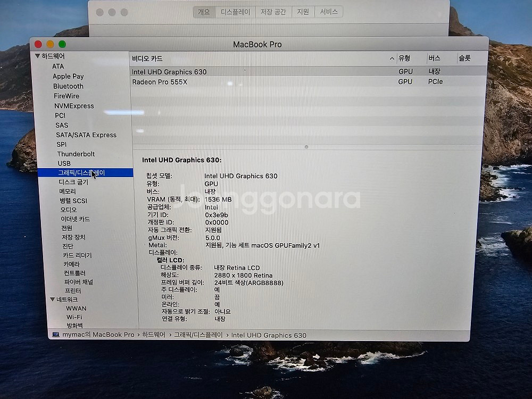Select FireWire in the sidebar
This screenshot has height=399, width=532.
(x=66, y=96)
